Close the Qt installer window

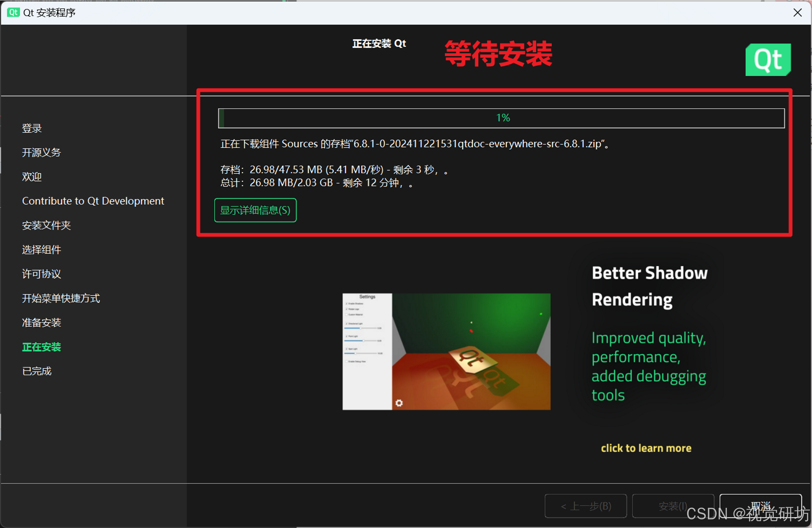click(x=797, y=13)
